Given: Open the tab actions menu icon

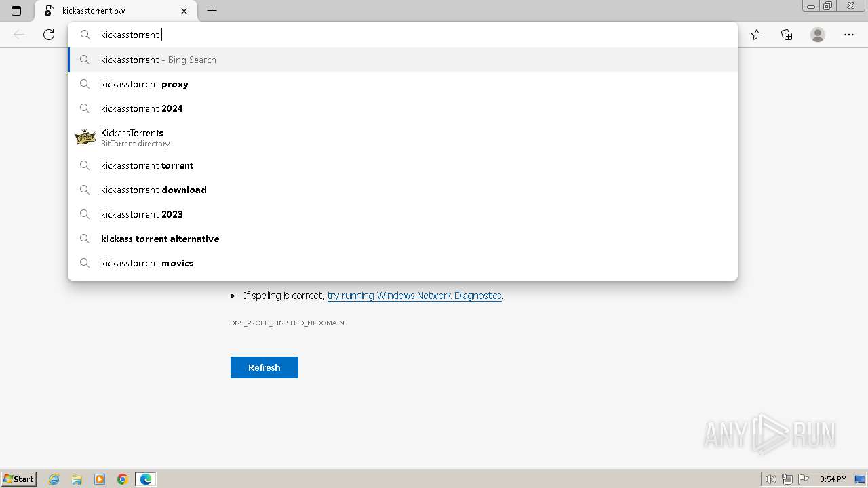Looking at the screenshot, I should (16, 11).
